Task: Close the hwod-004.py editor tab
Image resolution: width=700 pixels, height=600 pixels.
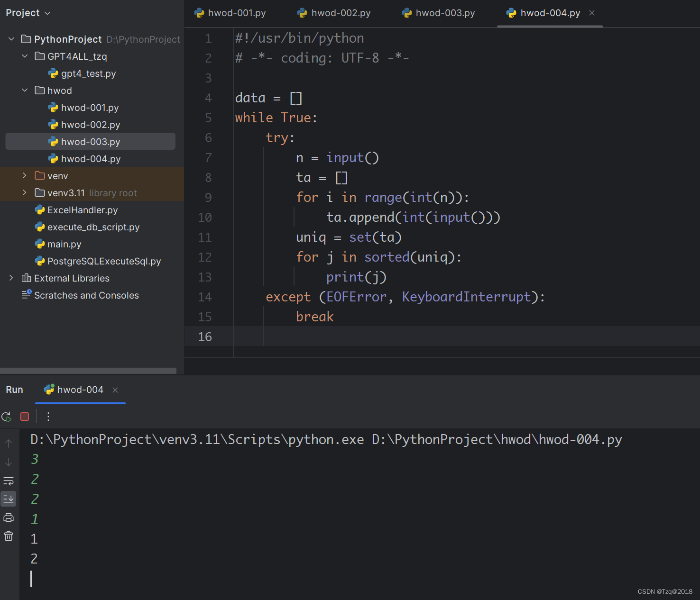Action: [x=592, y=13]
